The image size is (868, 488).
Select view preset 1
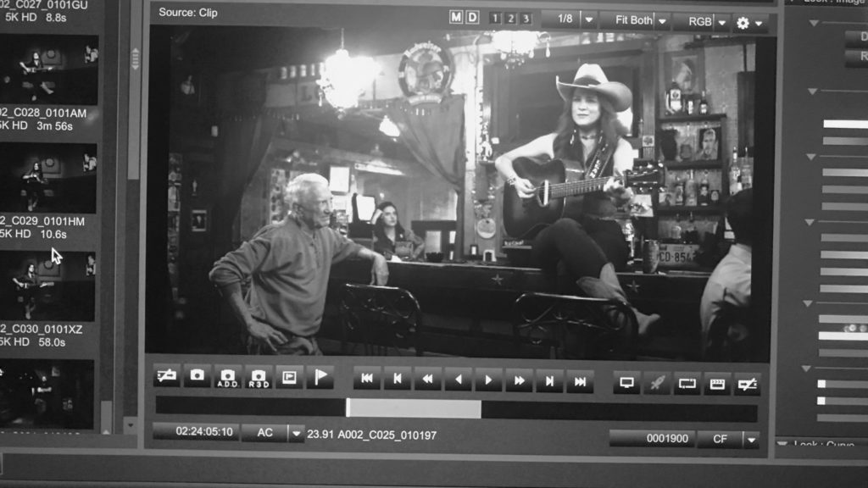(495, 19)
